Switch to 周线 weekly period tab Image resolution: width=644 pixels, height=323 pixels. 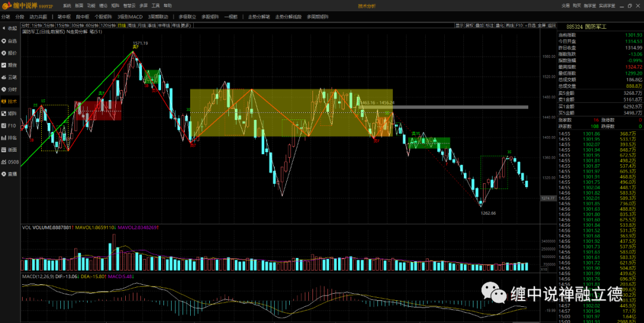click(x=132, y=26)
